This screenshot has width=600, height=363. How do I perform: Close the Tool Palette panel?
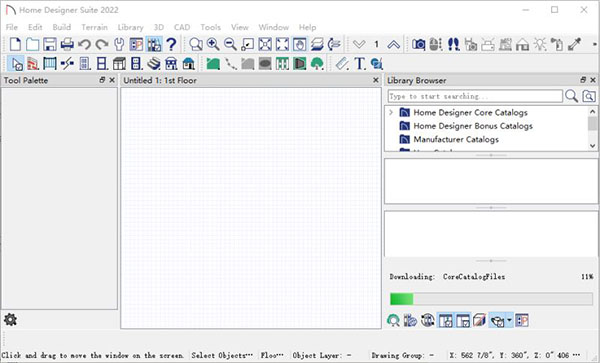point(112,80)
